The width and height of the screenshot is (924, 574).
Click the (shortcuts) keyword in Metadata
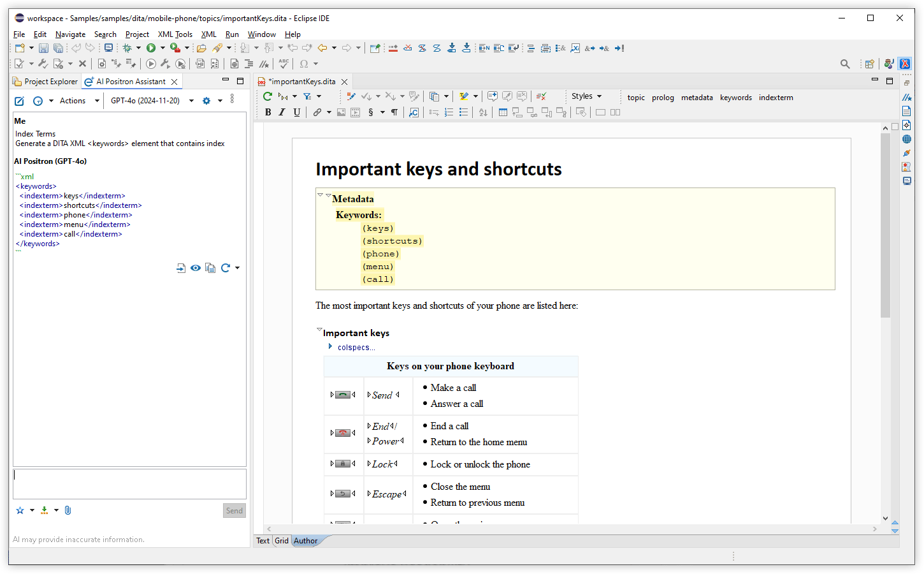393,241
